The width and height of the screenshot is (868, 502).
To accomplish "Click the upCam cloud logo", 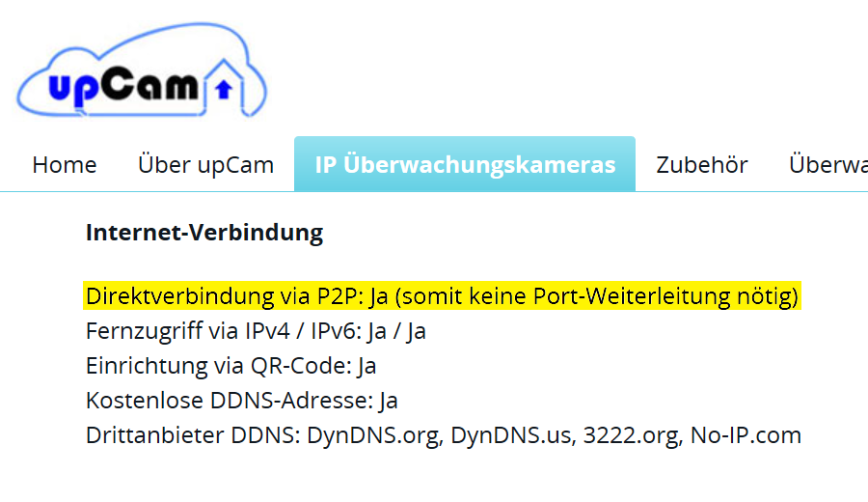I will click(142, 70).
